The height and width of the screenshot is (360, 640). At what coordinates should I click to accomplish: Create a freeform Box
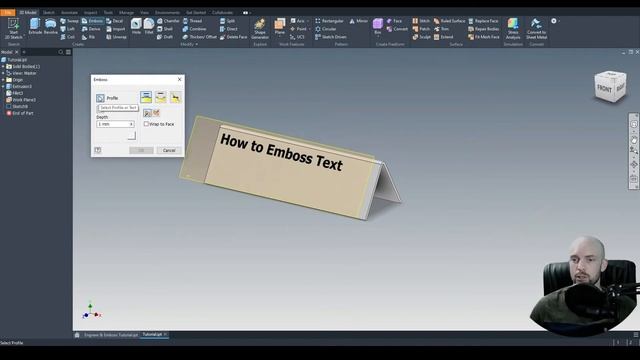[x=378, y=26]
